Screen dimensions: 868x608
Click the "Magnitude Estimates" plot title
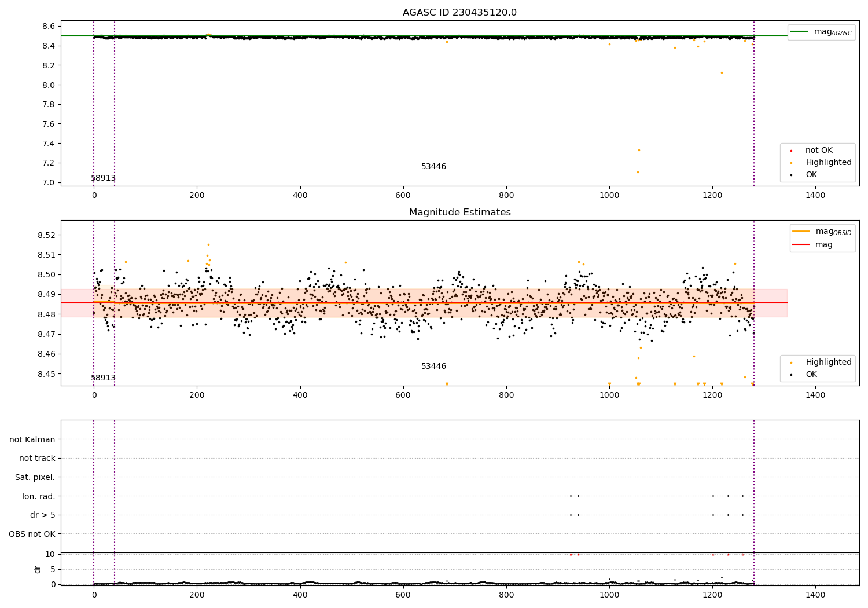(459, 213)
